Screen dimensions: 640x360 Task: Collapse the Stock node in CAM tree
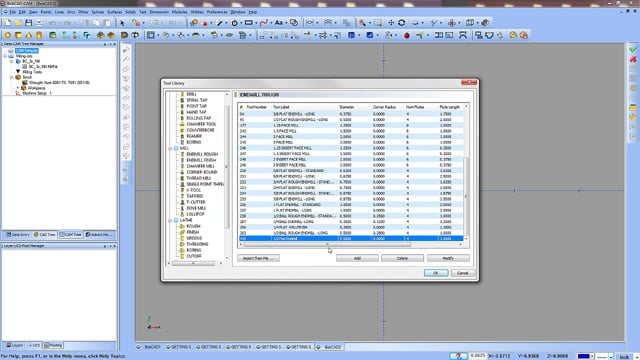pos(11,77)
